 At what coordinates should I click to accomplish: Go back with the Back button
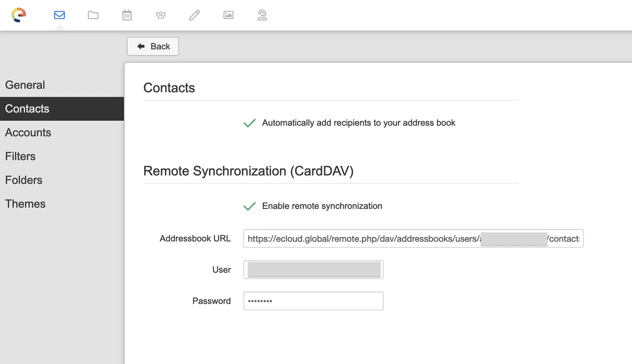[x=153, y=46]
